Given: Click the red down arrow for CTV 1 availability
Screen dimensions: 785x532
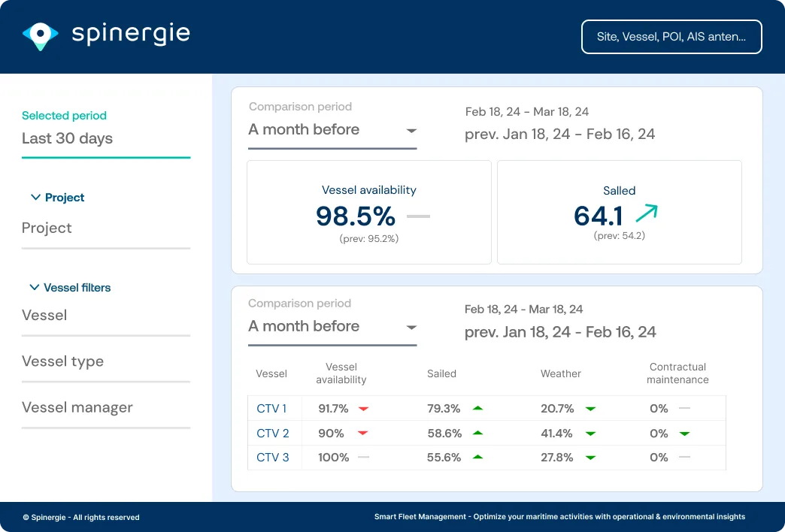Looking at the screenshot, I should [363, 409].
